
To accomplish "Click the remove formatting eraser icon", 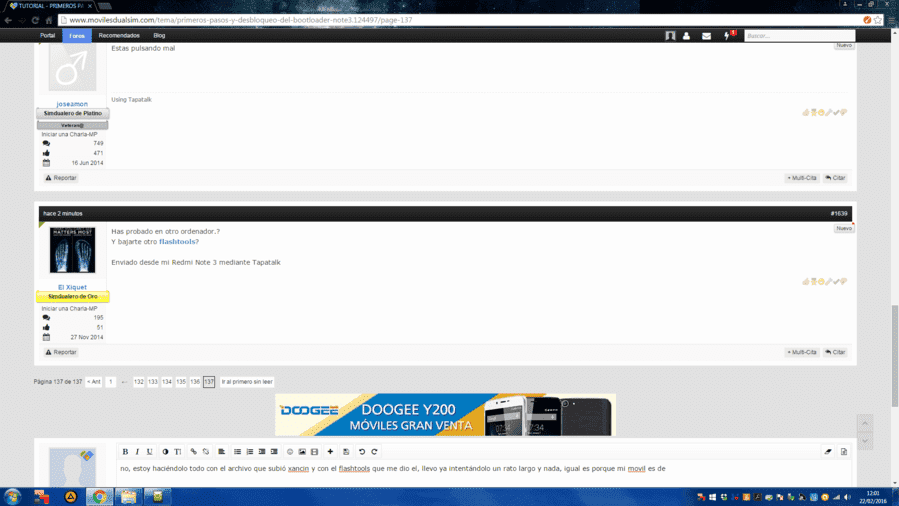I will pyautogui.click(x=828, y=452).
